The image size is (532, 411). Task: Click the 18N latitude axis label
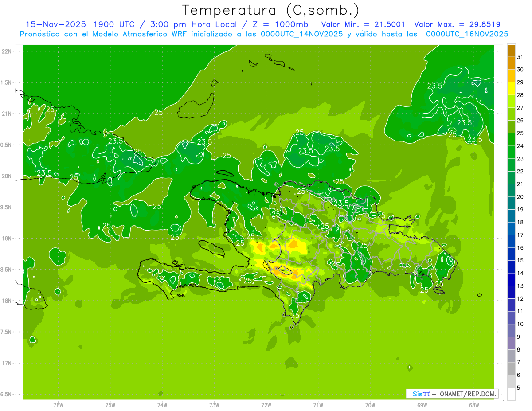tap(8, 301)
